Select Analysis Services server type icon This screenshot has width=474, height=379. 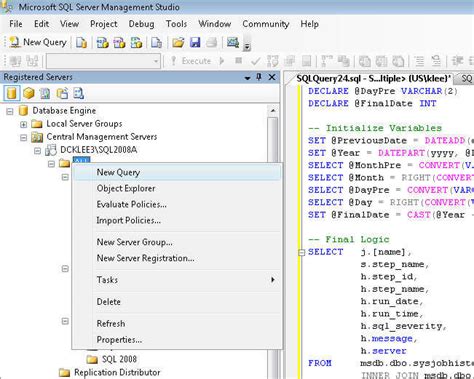pos(29,93)
